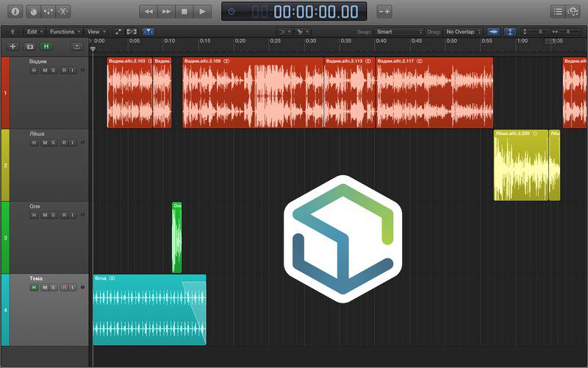Viewport: 588px width, 368px height.
Task: Click the Rewind transport button
Action: [x=148, y=12]
